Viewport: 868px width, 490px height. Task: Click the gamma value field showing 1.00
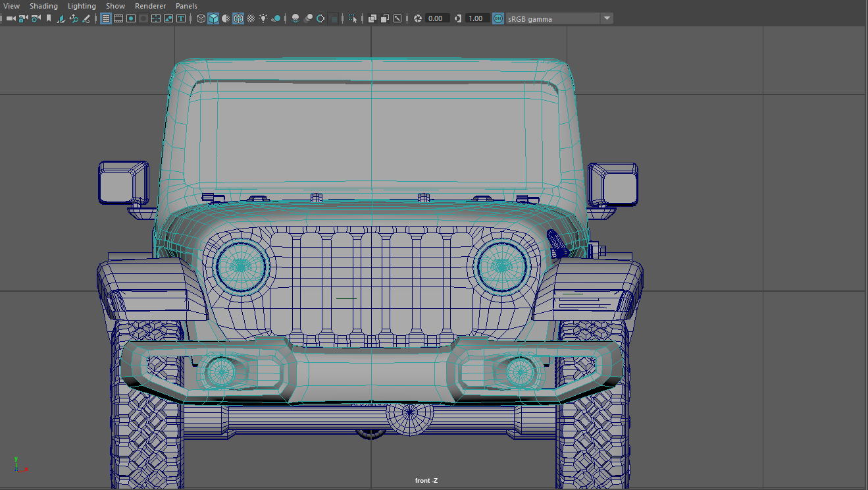[478, 18]
